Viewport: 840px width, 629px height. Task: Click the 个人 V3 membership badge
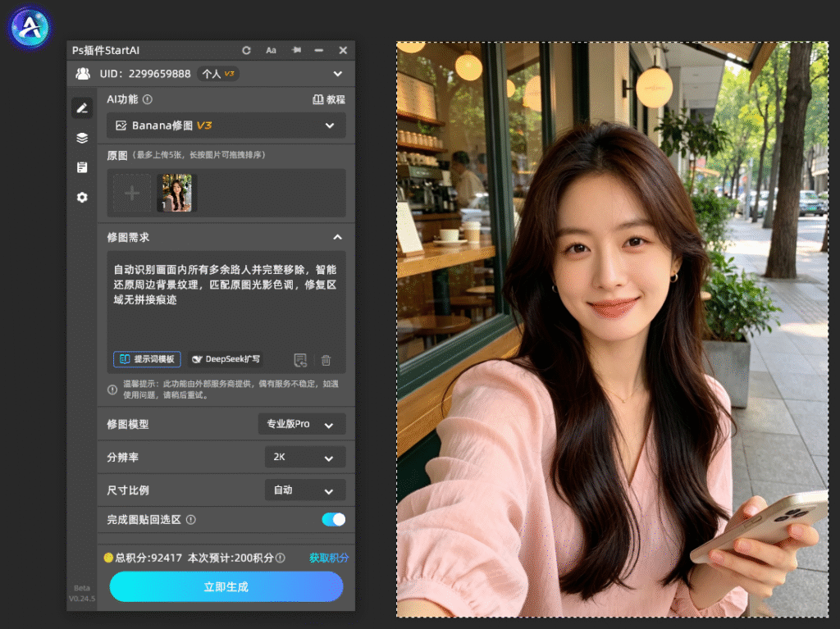[x=218, y=74]
